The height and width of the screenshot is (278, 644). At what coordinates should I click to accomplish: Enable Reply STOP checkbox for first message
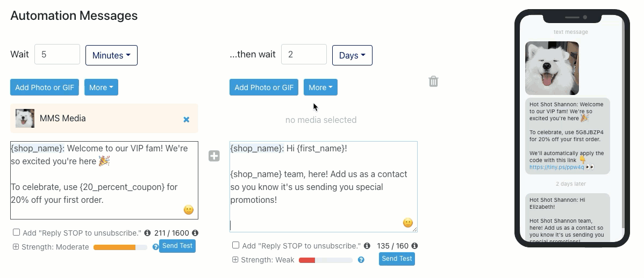pos(17,232)
